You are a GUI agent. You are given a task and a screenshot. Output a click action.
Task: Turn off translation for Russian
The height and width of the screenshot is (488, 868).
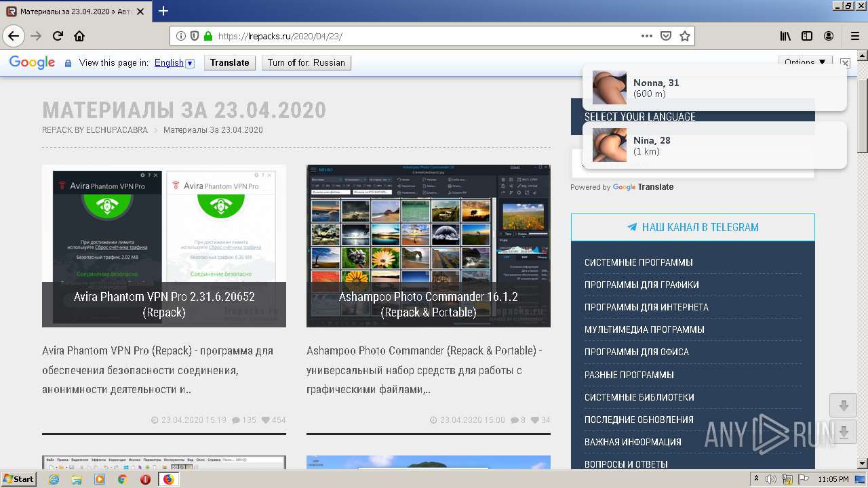click(306, 62)
